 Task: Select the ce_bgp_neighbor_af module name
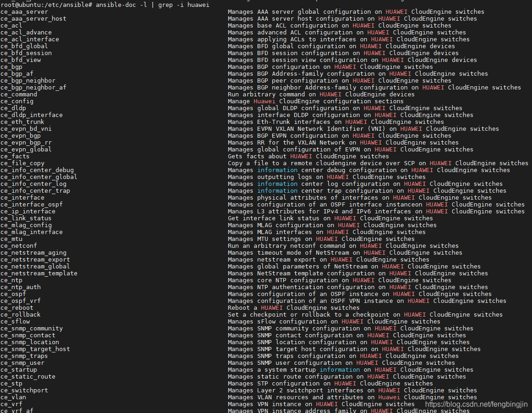pyautogui.click(x=33, y=88)
